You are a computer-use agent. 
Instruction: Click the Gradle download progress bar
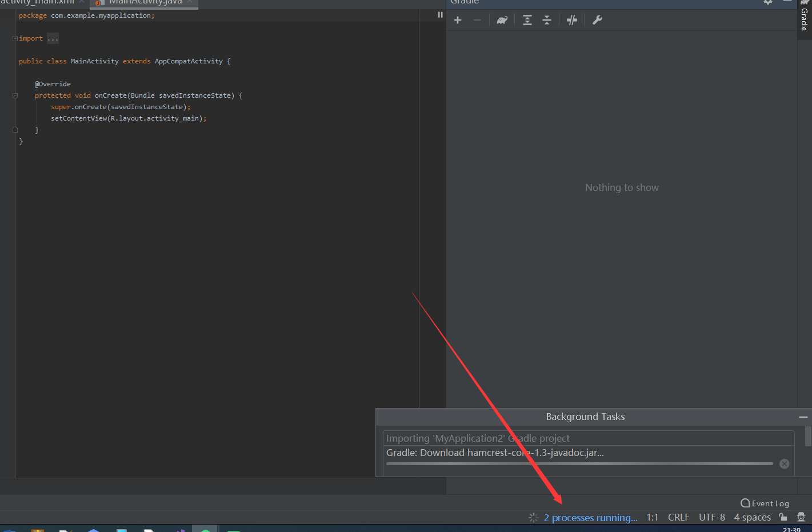tap(579, 464)
